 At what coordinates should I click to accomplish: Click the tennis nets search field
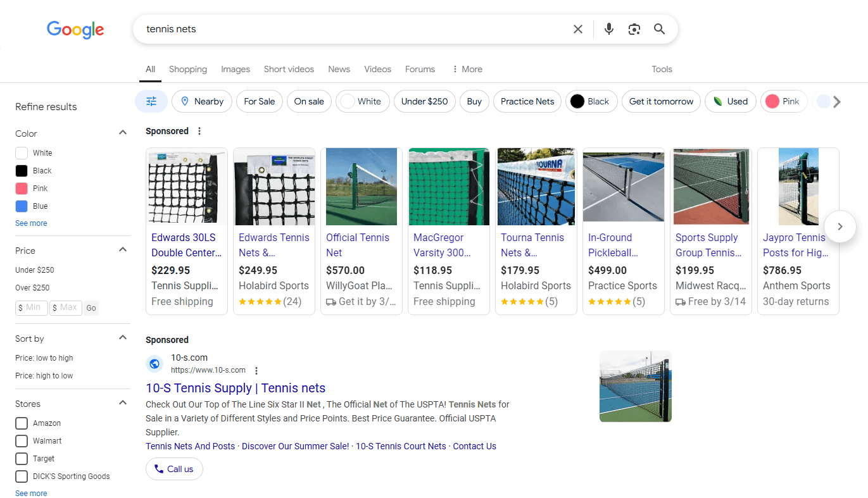click(x=355, y=29)
